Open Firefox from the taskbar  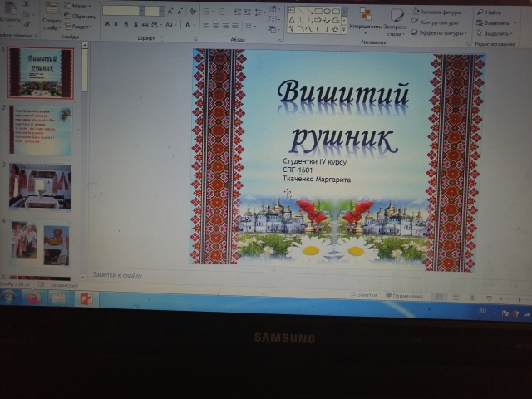(33, 298)
